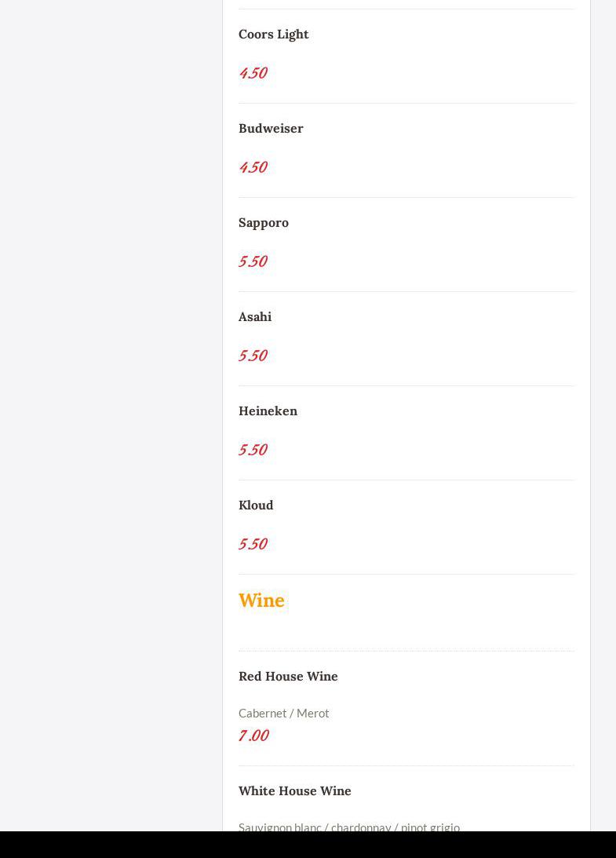Screen dimensions: 616x858
Task: Open the Budweiser beer item
Action: click(271, 129)
